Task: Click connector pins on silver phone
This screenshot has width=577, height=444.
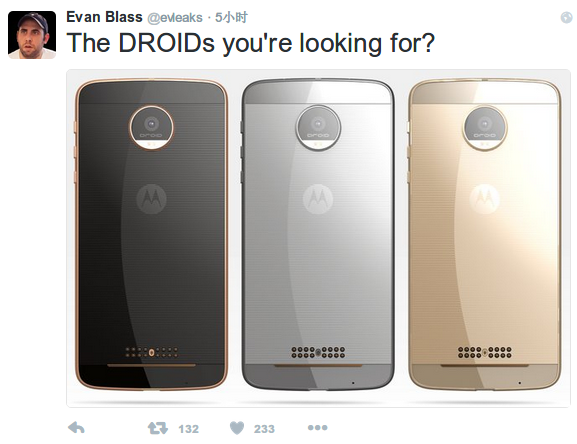Action: [x=318, y=352]
